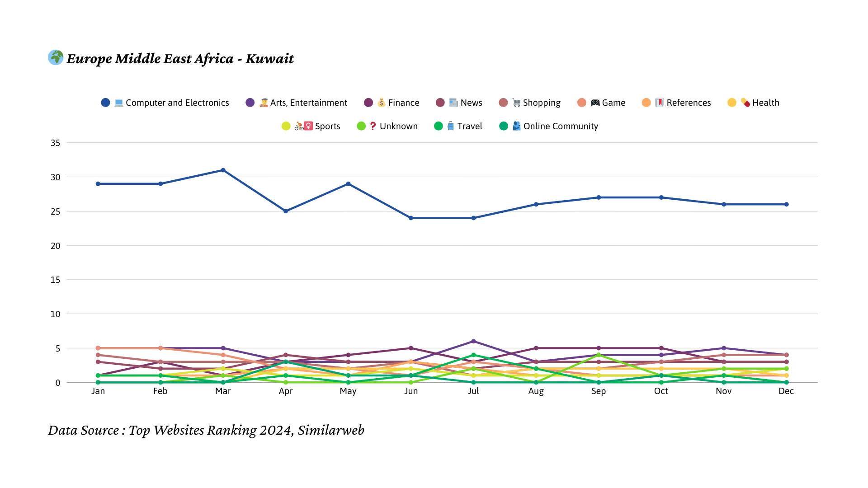Click the shopping cart icon in the legend
The height and width of the screenshot is (488, 868).
pos(516,103)
